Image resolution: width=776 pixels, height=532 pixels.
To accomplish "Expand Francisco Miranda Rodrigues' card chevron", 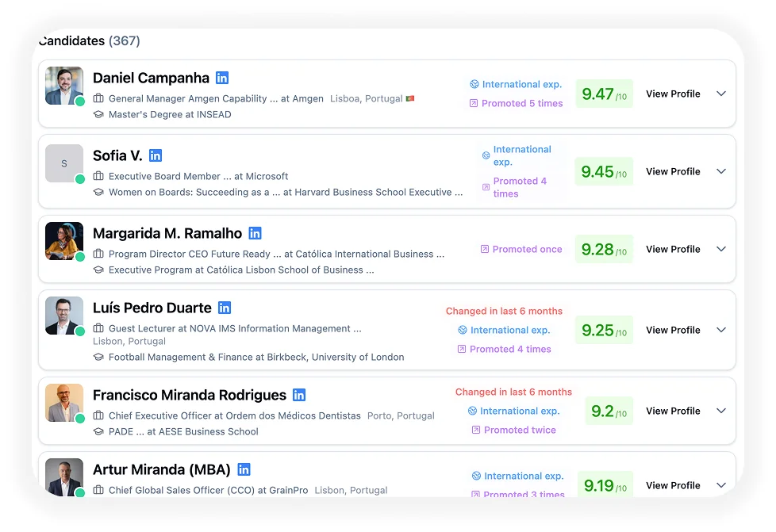I will [x=721, y=411].
